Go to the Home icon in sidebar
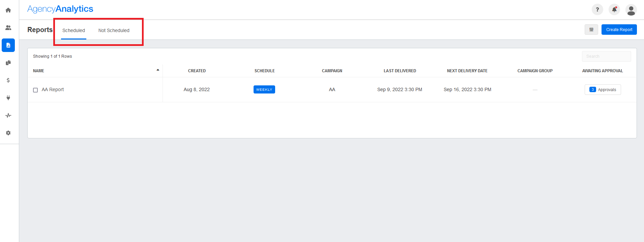 point(8,10)
